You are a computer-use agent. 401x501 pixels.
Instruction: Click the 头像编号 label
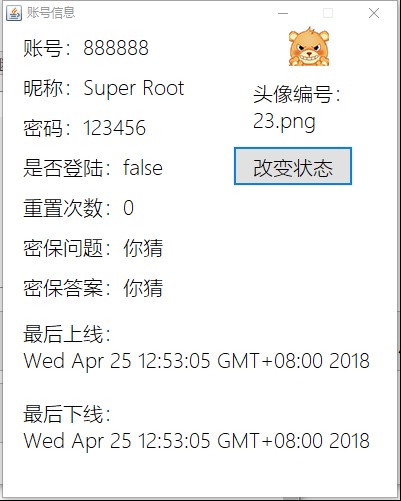(296, 94)
